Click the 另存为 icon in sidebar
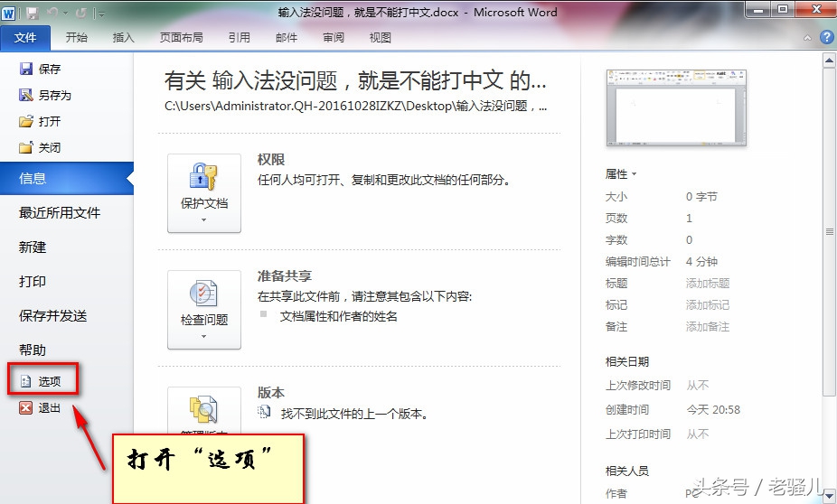837x504 pixels. tap(25, 95)
